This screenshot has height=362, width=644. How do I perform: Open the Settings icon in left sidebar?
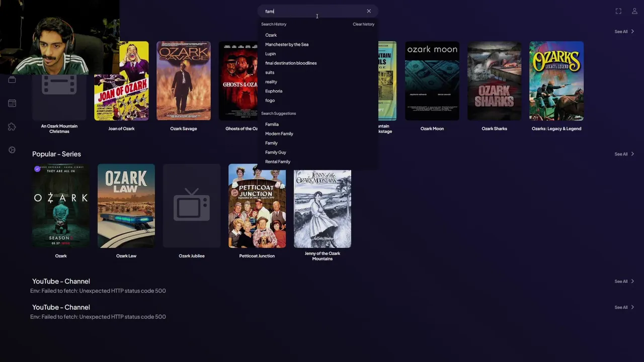12,150
